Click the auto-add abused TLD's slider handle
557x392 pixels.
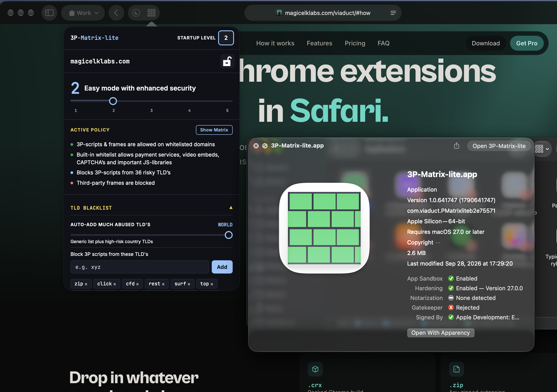point(228,235)
